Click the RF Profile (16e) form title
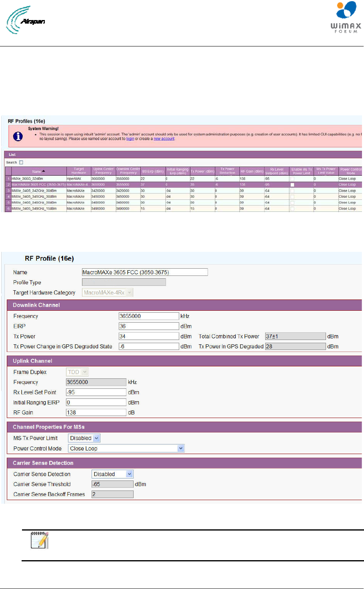 49,258
